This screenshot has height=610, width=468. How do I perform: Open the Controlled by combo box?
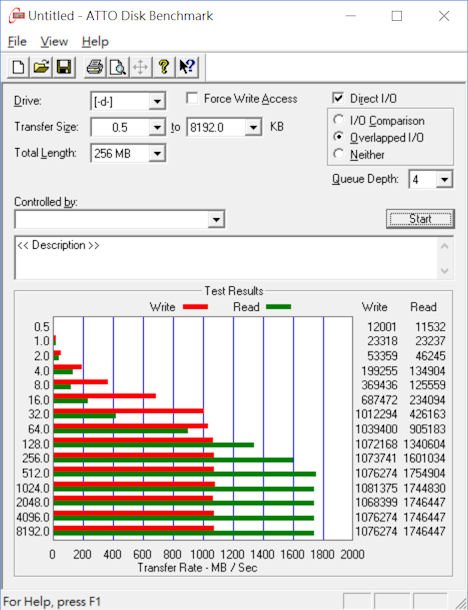click(119, 220)
